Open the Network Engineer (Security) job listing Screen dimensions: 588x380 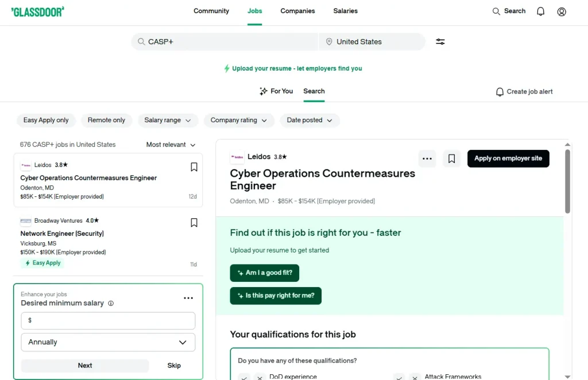(62, 234)
